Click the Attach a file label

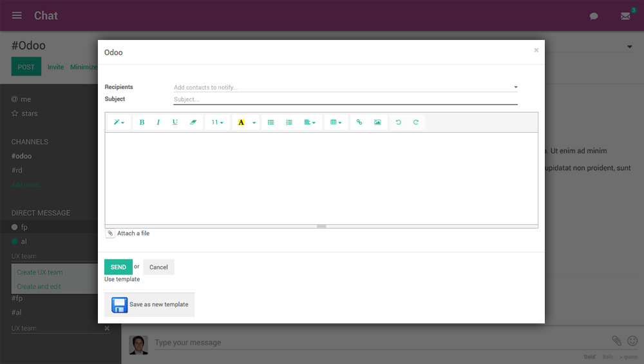(x=133, y=233)
